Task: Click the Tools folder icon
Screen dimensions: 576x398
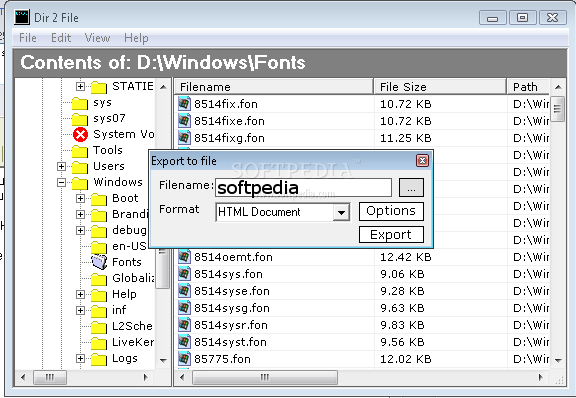Action: point(80,151)
